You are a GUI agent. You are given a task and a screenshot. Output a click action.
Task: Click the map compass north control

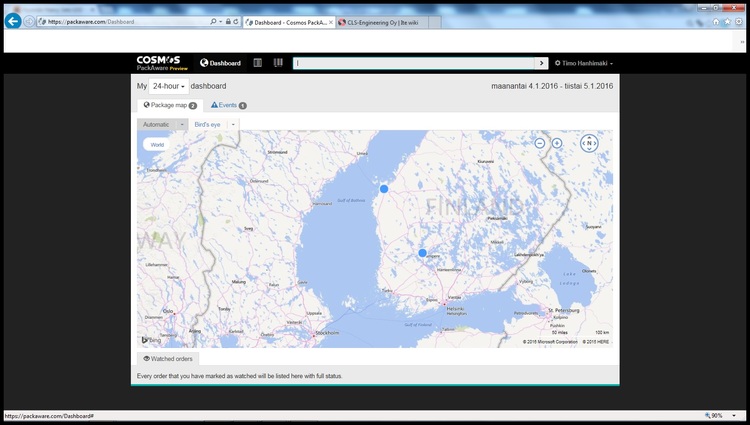[x=589, y=143]
